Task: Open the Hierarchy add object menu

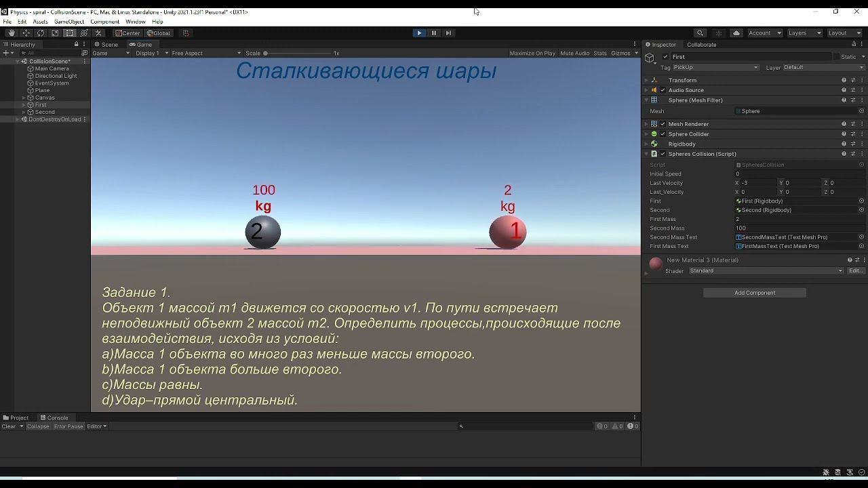Action: coord(7,53)
